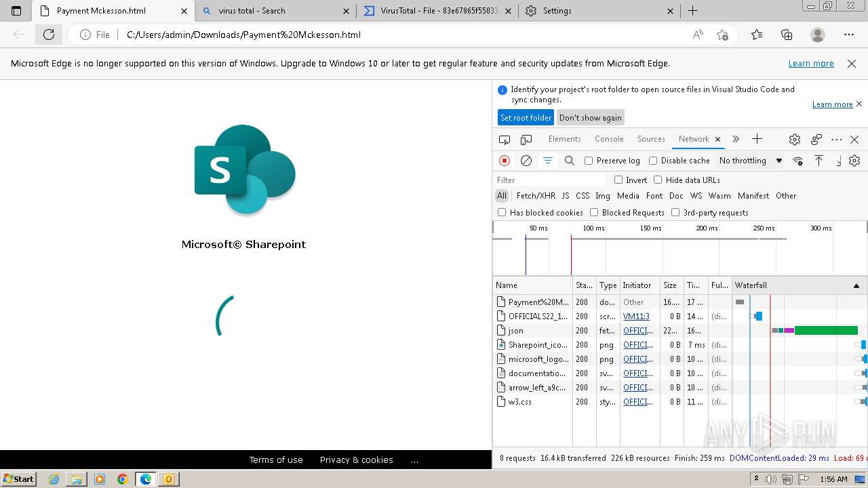Open the Console tab
This screenshot has height=488, width=868.
click(x=609, y=139)
